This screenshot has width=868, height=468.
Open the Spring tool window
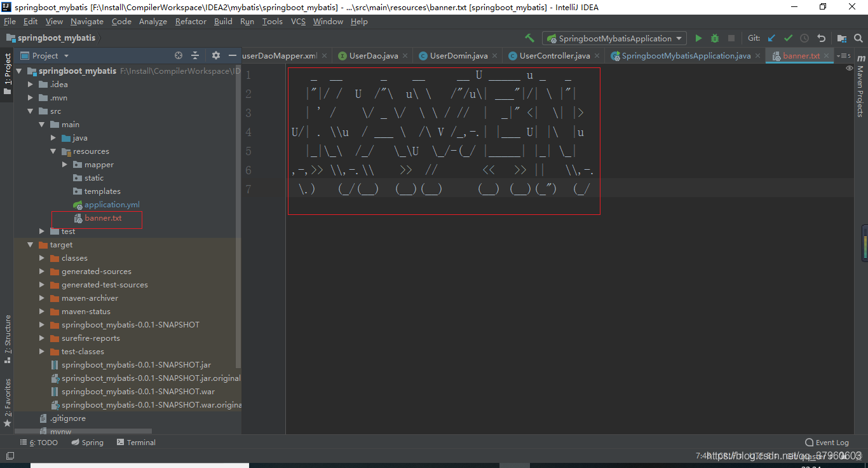(87, 443)
